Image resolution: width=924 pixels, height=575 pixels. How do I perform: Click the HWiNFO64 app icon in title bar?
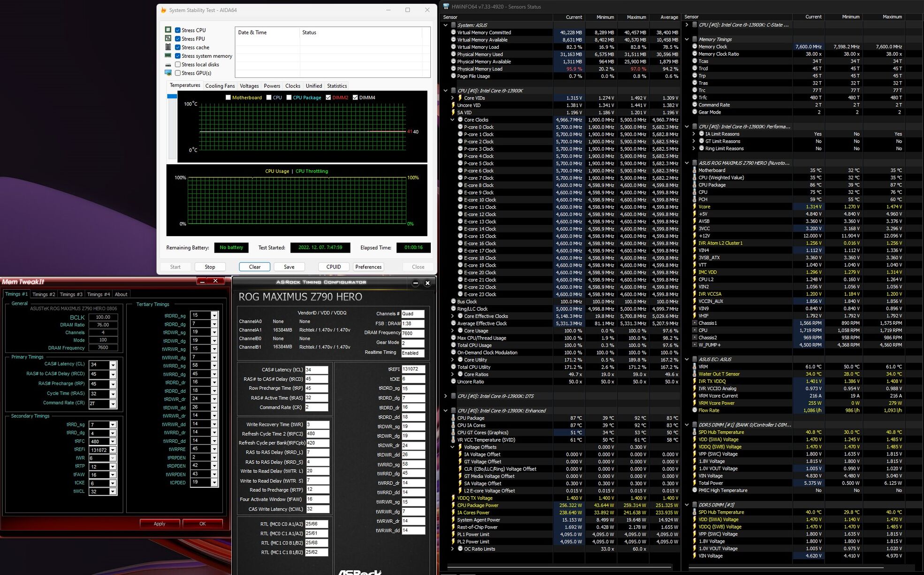446,7
